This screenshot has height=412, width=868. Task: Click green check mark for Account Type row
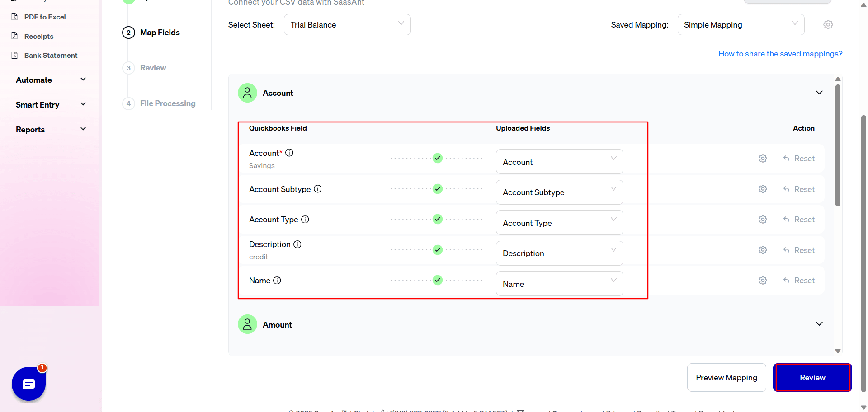click(x=438, y=219)
